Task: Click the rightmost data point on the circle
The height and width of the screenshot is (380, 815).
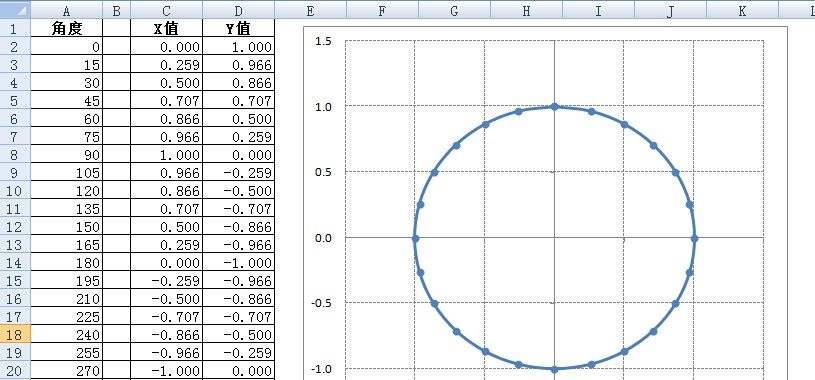Action: coord(694,239)
